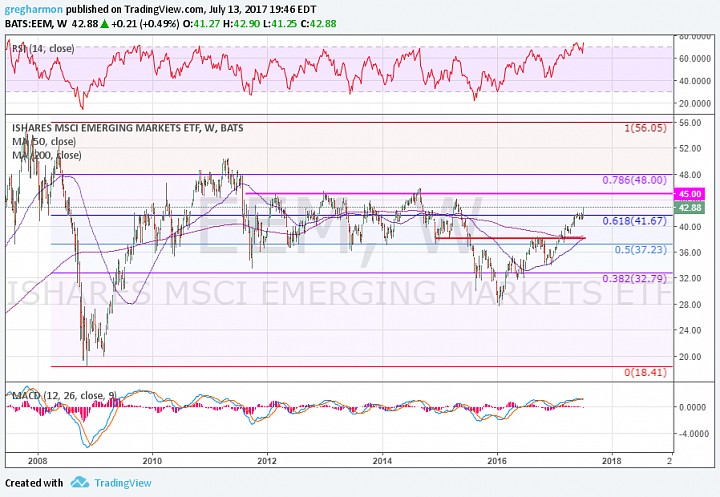
Task: Open the TradingView footer link
Action: tap(123, 483)
